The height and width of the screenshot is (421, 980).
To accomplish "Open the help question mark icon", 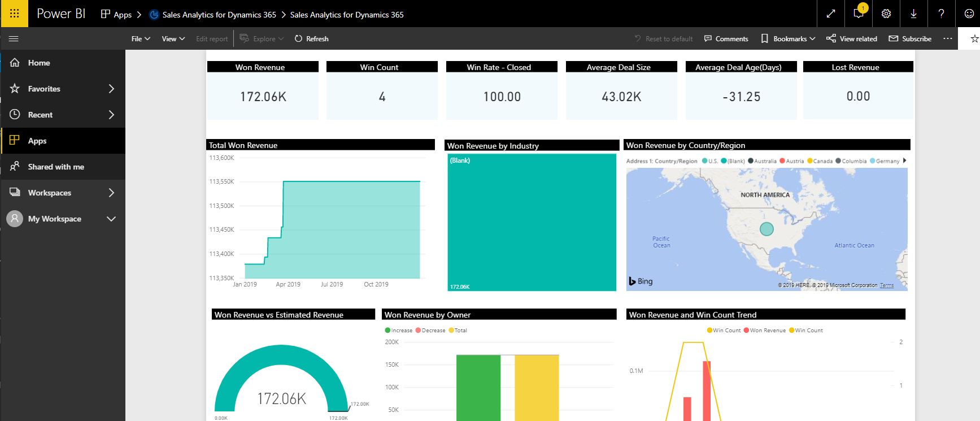I will click(x=941, y=14).
